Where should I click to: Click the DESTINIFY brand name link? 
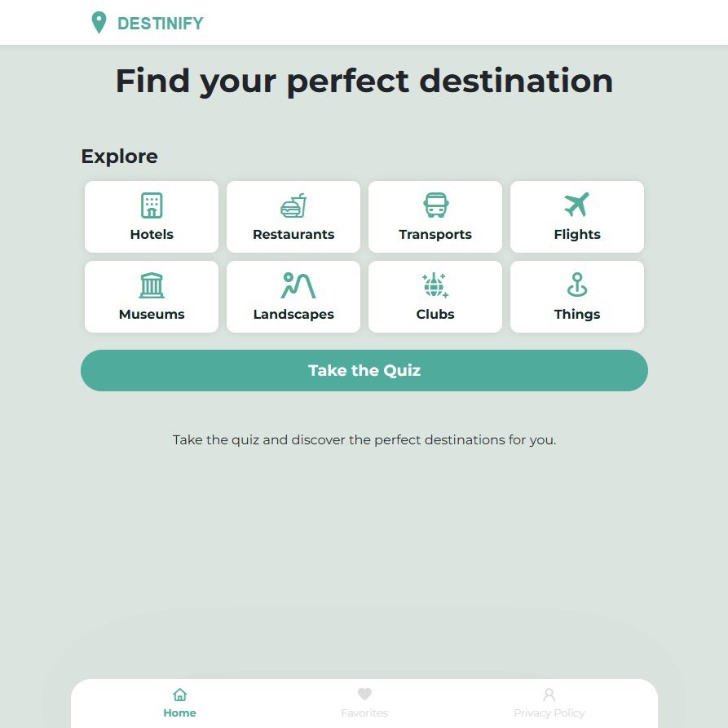tap(161, 24)
